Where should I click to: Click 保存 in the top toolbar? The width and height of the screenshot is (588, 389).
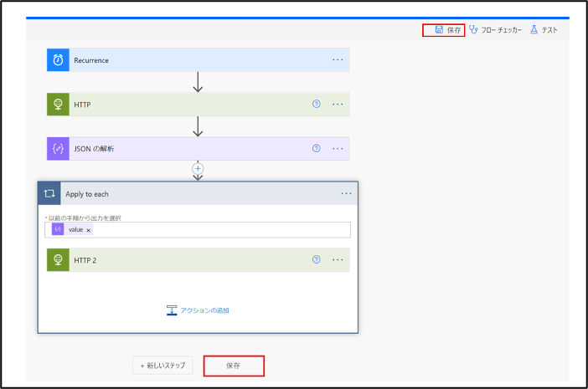[448, 30]
